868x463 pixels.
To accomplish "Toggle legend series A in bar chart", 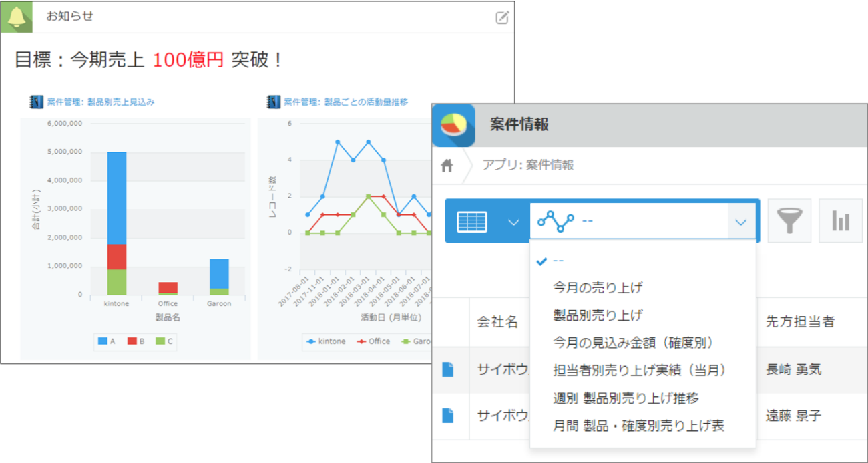I will coord(107,341).
